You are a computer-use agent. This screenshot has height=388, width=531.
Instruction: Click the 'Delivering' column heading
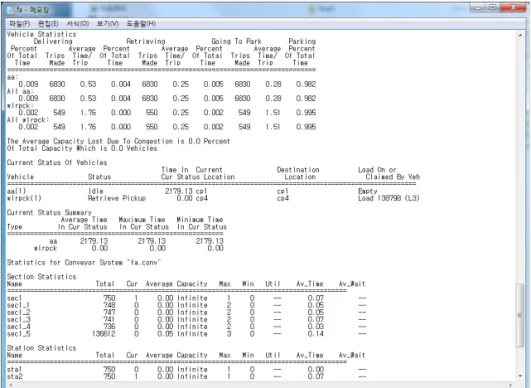[53, 41]
